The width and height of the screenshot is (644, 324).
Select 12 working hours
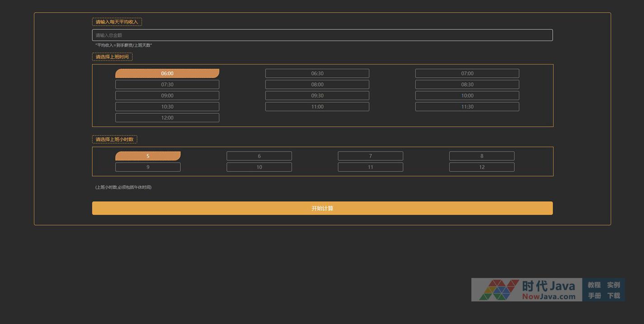point(482,167)
